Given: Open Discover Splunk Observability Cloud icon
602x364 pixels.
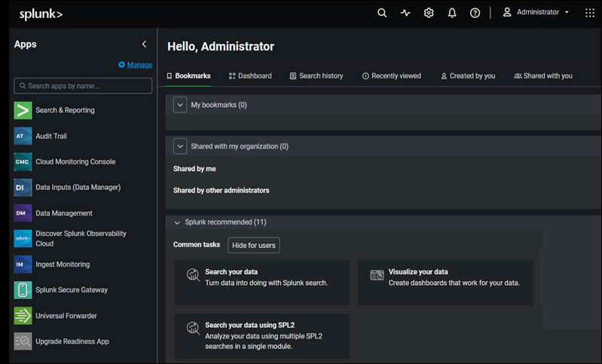Looking at the screenshot, I should pyautogui.click(x=23, y=238).
